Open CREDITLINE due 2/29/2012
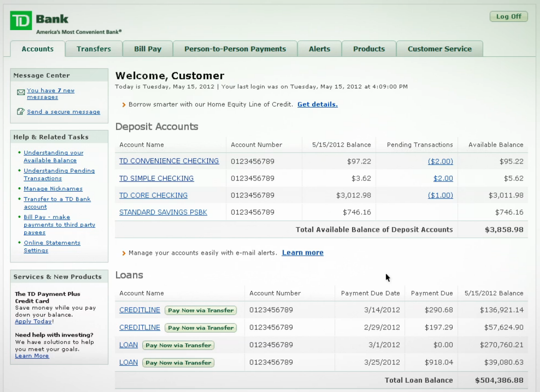The image size is (540, 392). pos(139,327)
